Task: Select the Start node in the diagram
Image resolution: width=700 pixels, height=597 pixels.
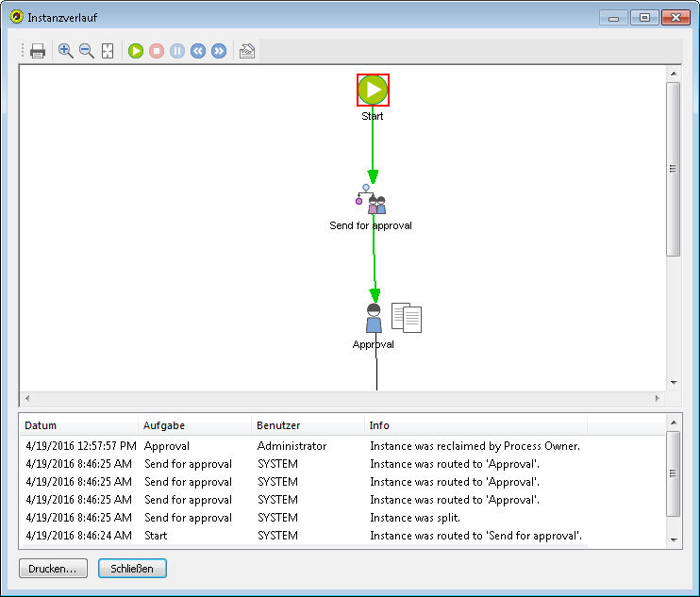Action: click(x=373, y=90)
